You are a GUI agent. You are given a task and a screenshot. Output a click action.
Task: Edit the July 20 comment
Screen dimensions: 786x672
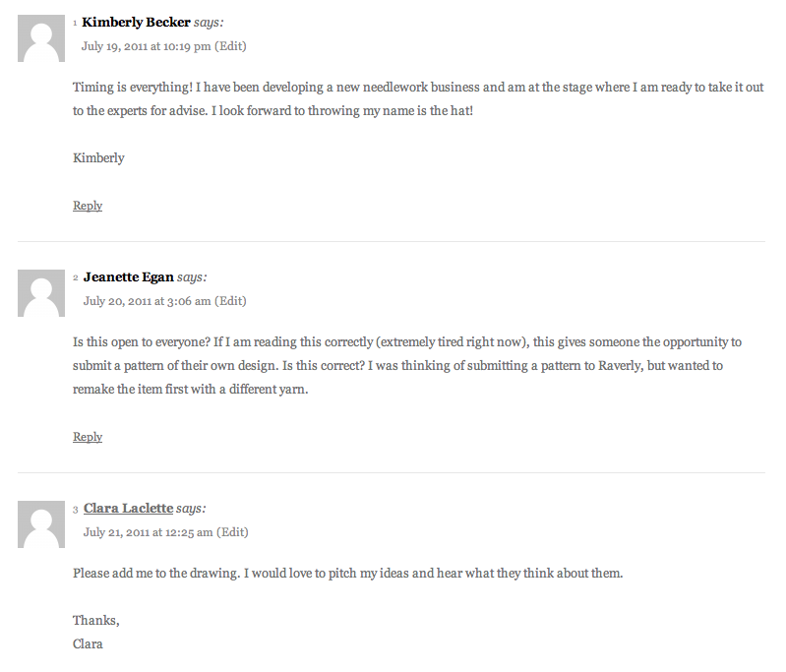230,301
